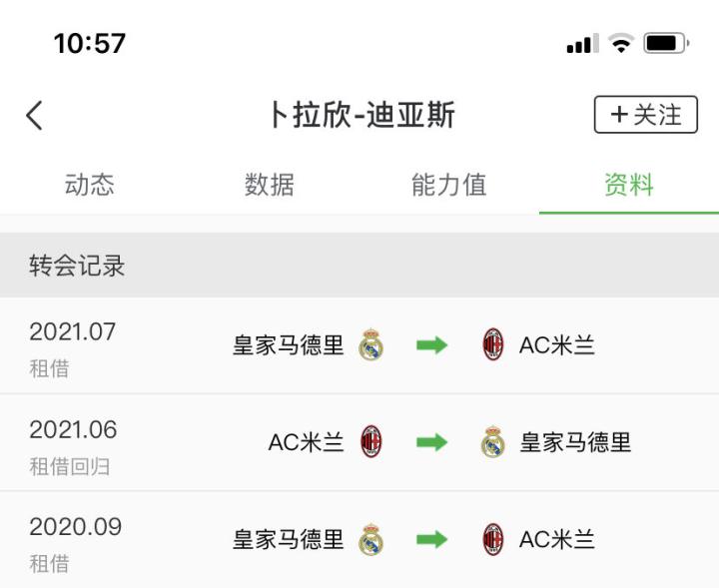Tap the 2020.09 transfer date entry
Screen dimensions: 719x588
click(75, 527)
